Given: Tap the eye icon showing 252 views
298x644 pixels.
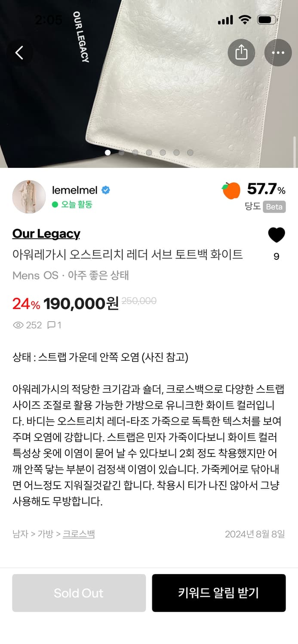Looking at the screenshot, I should (x=17, y=325).
